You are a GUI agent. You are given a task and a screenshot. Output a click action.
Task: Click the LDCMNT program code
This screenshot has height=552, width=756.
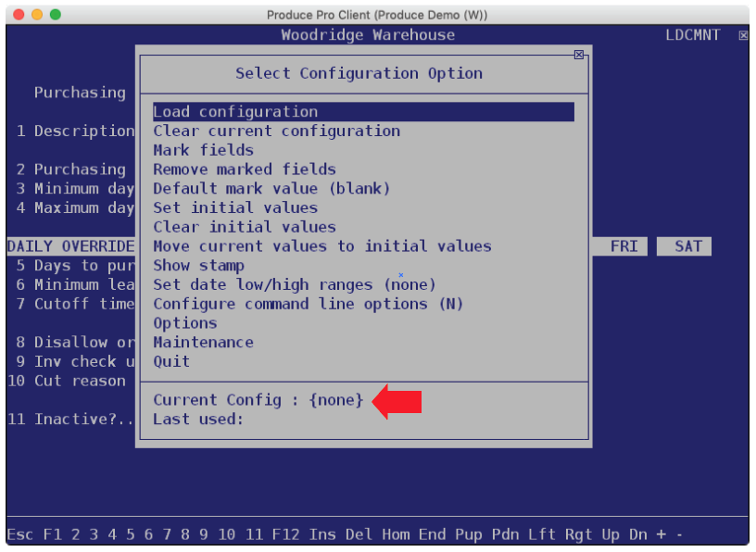(x=693, y=35)
